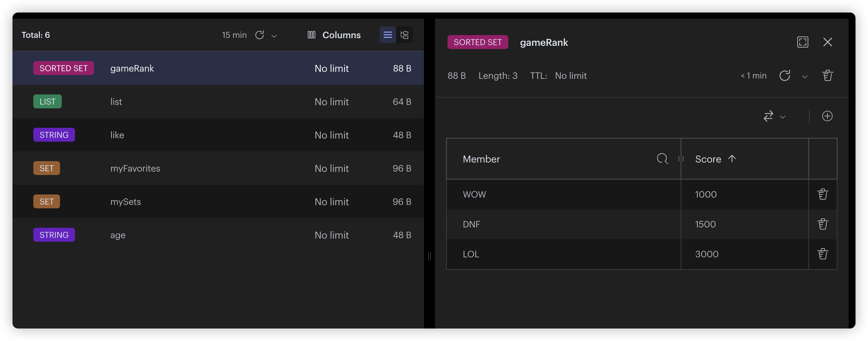This screenshot has width=868, height=341.
Task: Remove the DNF member
Action: [x=823, y=224]
